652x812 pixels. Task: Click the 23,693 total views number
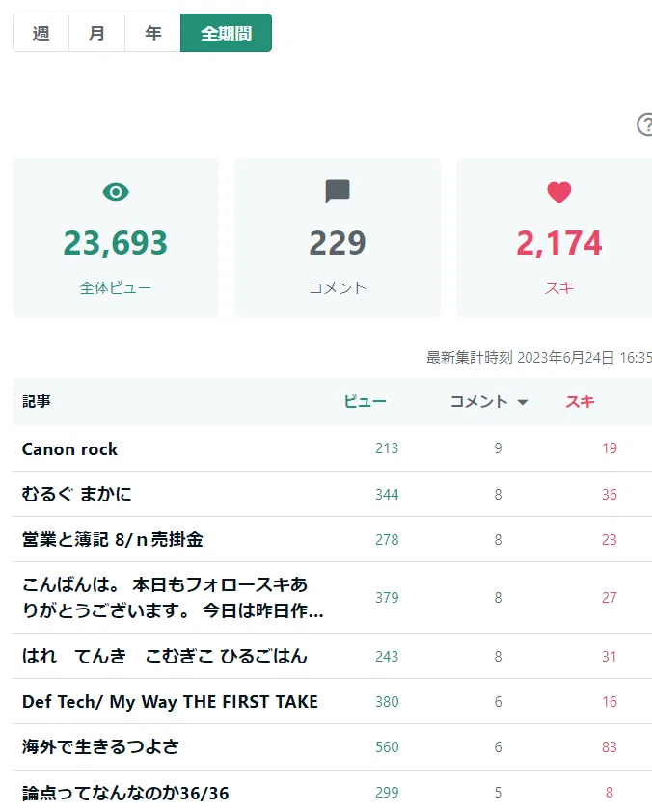click(116, 243)
